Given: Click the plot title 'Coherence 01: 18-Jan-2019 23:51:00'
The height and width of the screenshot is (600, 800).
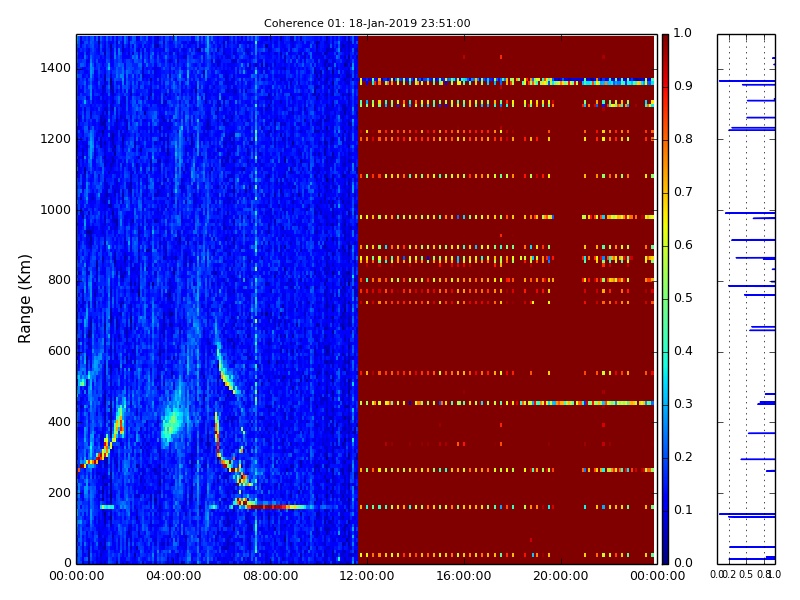Looking at the screenshot, I should coord(367,23).
